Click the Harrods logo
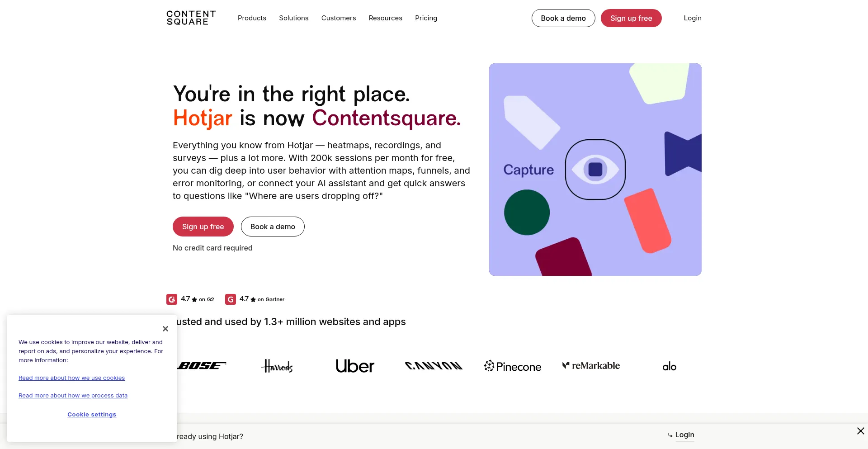 tap(277, 366)
